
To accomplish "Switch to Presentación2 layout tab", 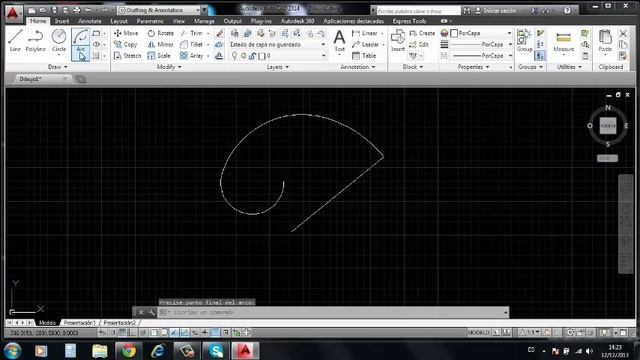I will 119,322.
